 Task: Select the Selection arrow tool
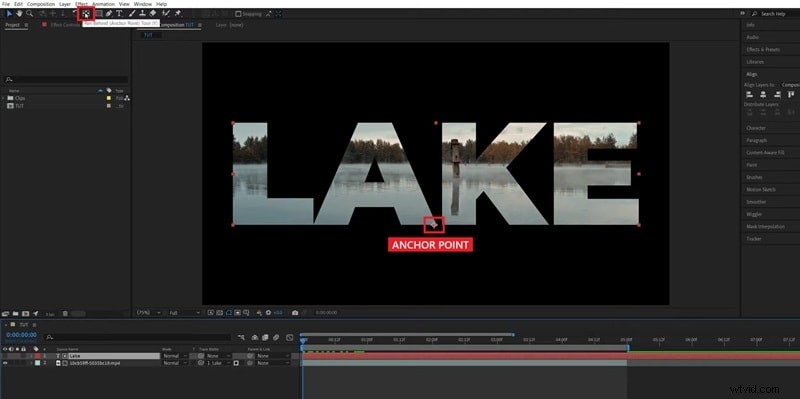click(9, 13)
